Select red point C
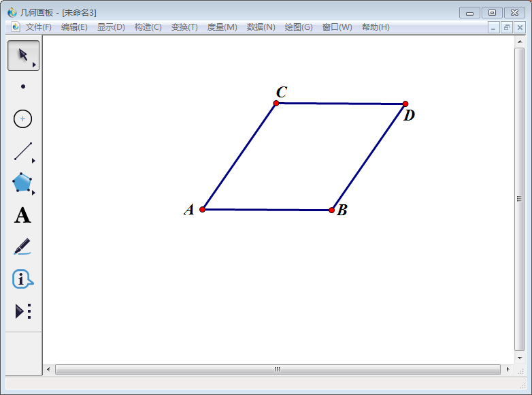The height and width of the screenshot is (395, 532). 276,103
